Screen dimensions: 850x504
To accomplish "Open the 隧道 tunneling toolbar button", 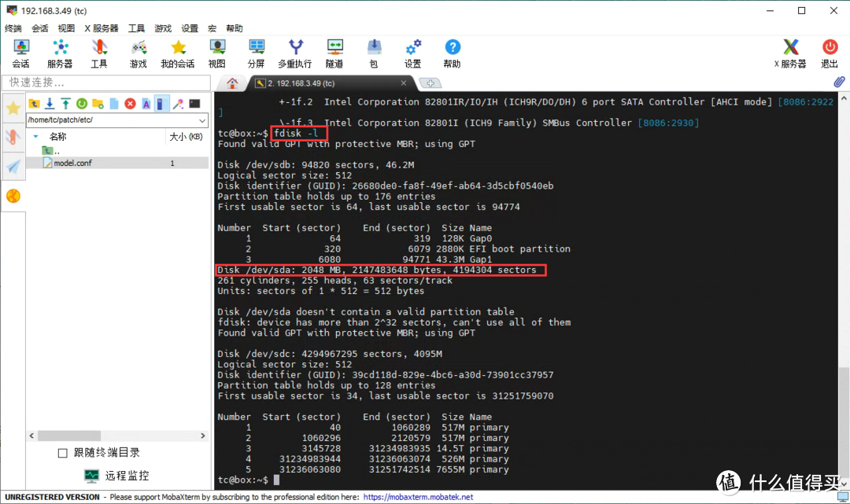I will pyautogui.click(x=334, y=54).
